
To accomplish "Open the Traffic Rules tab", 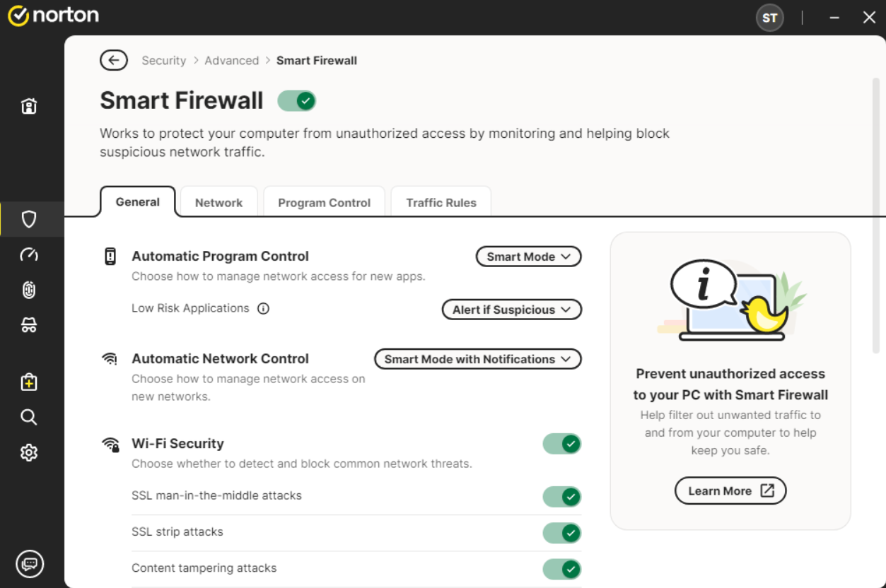I will pos(441,202).
